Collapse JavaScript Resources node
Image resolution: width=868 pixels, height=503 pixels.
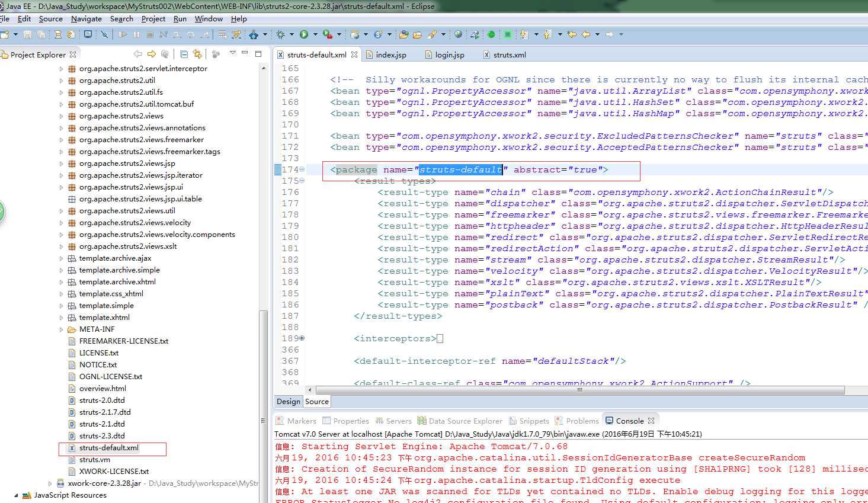tap(16, 495)
